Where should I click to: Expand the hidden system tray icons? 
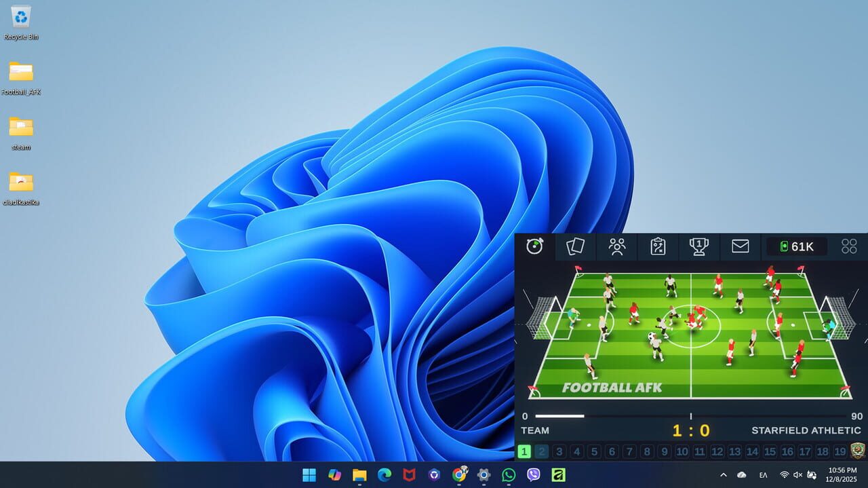tap(722, 475)
